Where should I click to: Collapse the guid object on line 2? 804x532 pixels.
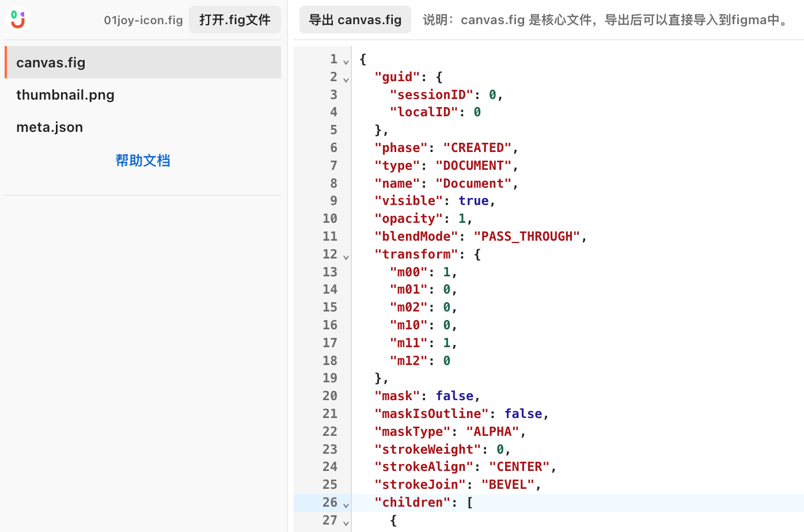tap(346, 79)
